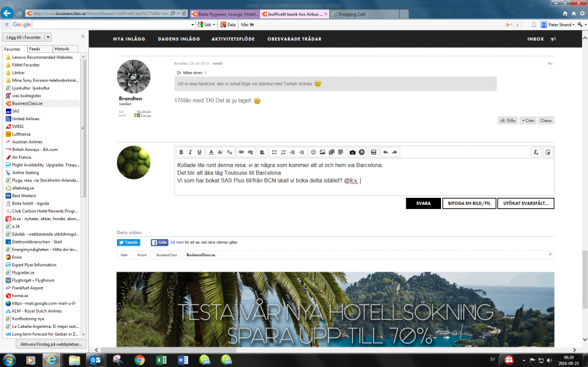Click the page vertical scrollbar
Image resolution: width=588 pixels, height=367 pixels.
pos(584,196)
